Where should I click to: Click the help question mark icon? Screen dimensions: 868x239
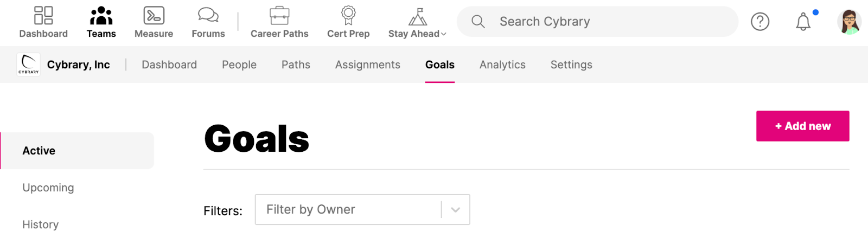pyautogui.click(x=760, y=22)
